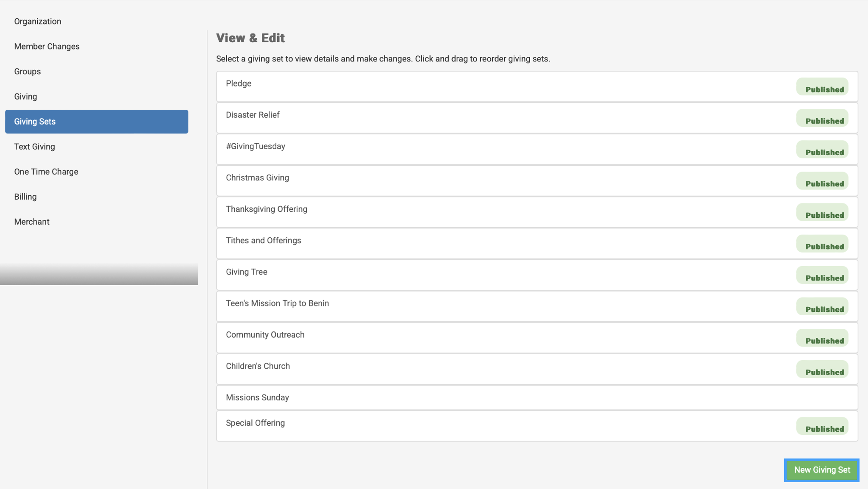Click the New Giving Set button
The image size is (868, 489).
[x=822, y=470]
